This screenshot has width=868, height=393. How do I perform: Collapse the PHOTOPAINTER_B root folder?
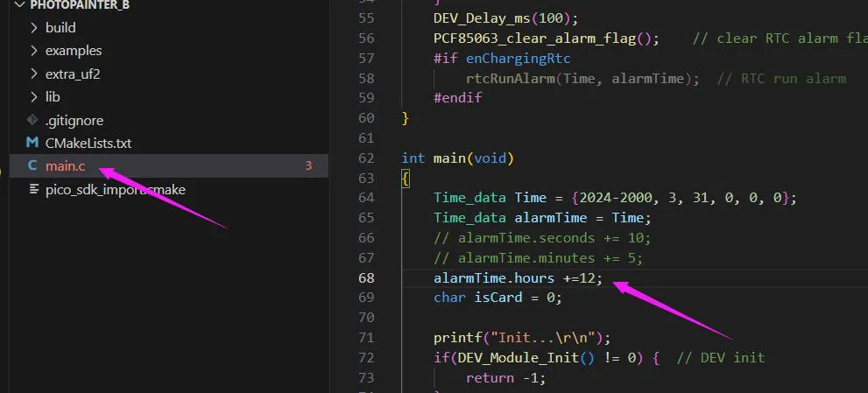click(21, 5)
